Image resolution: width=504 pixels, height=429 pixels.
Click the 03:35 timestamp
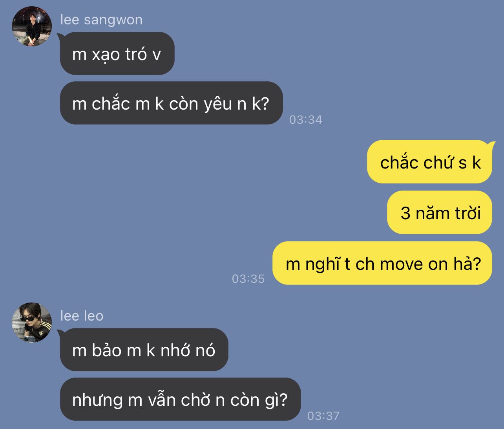(248, 279)
